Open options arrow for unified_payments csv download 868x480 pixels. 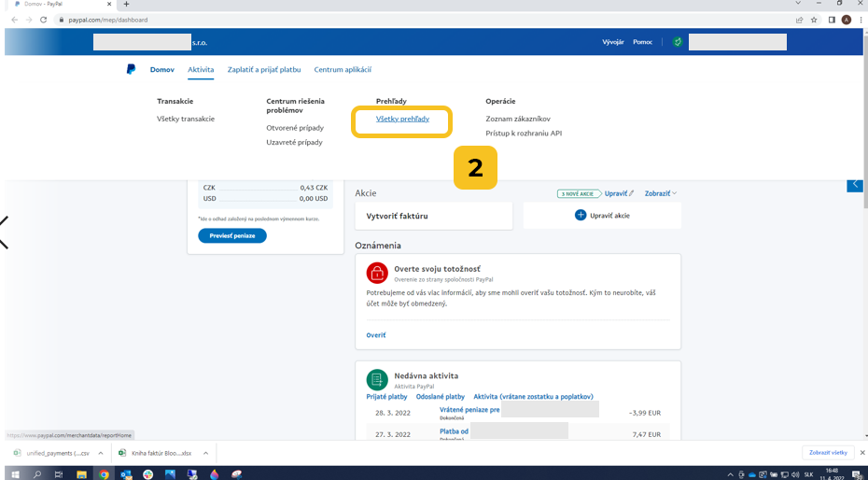tap(101, 453)
